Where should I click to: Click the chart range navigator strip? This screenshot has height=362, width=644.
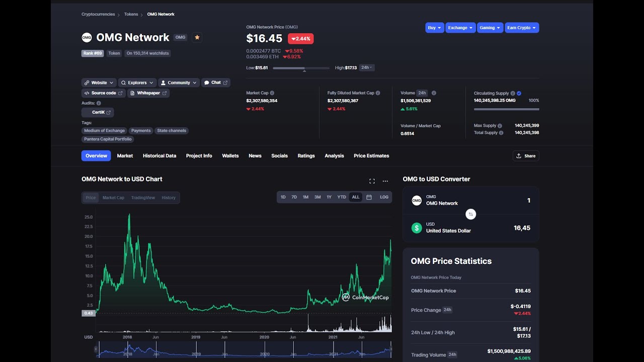coord(244,349)
